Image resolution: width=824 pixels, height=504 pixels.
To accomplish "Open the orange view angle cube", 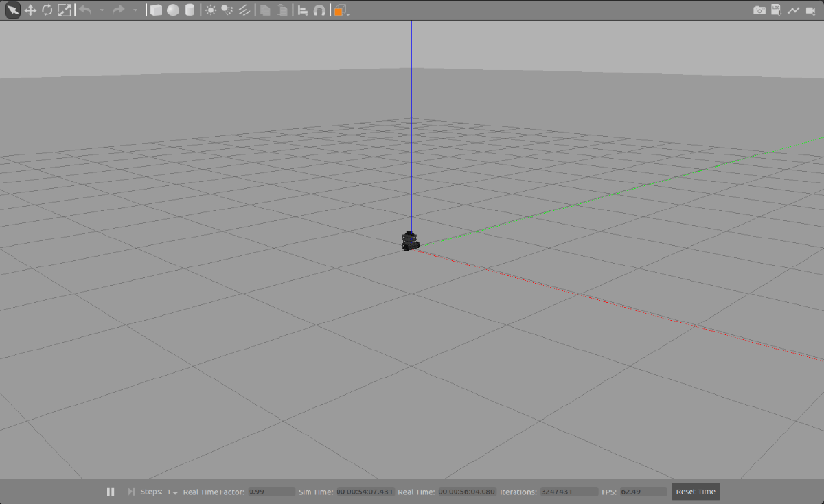I will [x=341, y=10].
